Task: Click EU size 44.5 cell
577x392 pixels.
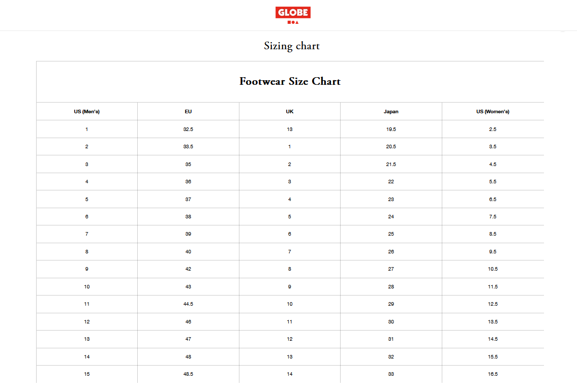Action: (189, 304)
